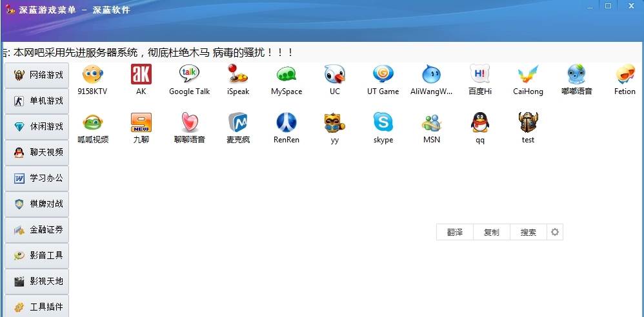Open the MSN messenger icon
Screen dimensions: 644x317
(x=431, y=122)
